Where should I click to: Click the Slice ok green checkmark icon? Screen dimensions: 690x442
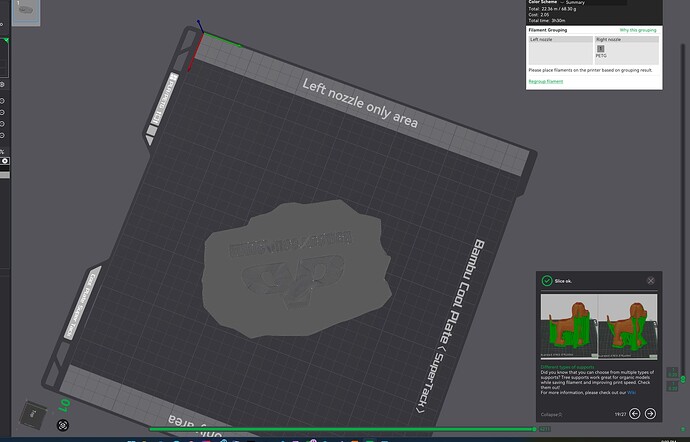click(x=547, y=280)
